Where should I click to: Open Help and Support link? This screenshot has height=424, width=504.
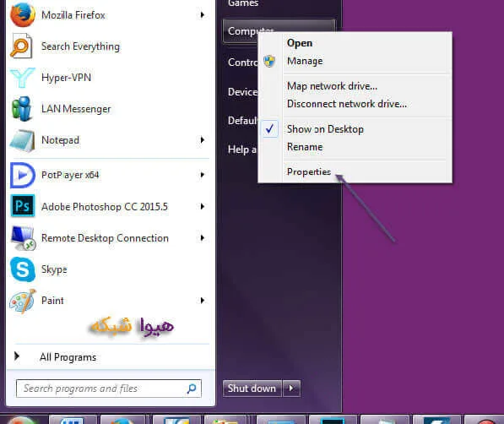tap(242, 149)
